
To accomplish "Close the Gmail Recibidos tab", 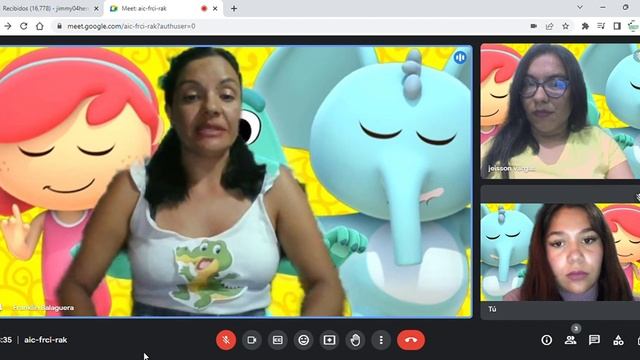I will click(x=96, y=9).
